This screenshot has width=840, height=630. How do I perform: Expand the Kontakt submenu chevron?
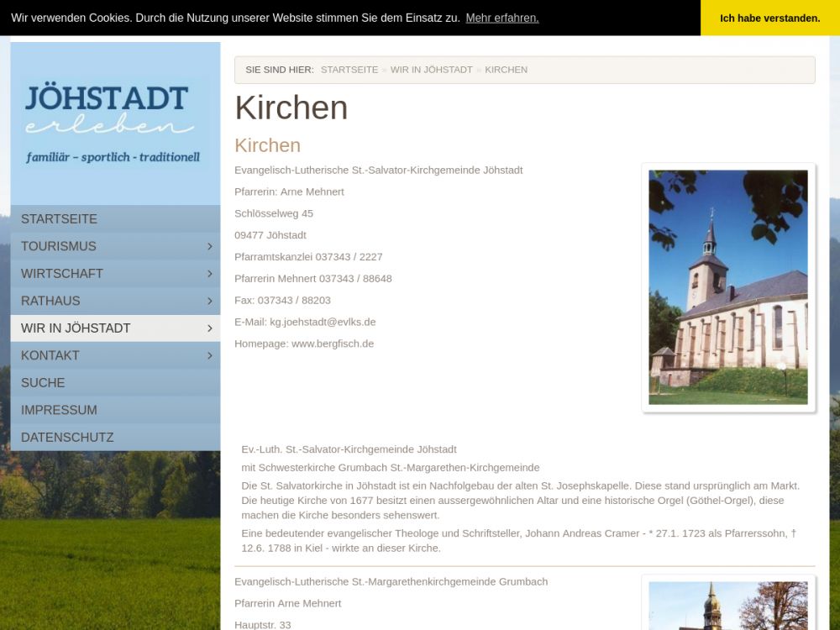(x=209, y=355)
